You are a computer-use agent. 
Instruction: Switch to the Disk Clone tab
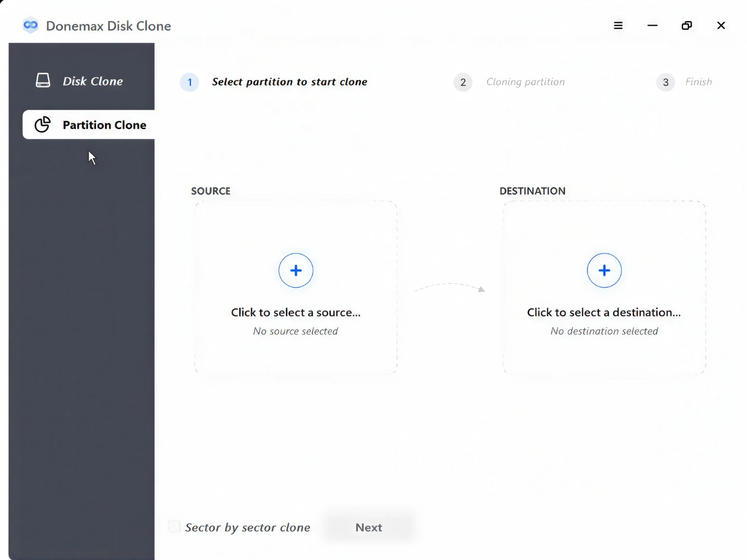point(81,81)
